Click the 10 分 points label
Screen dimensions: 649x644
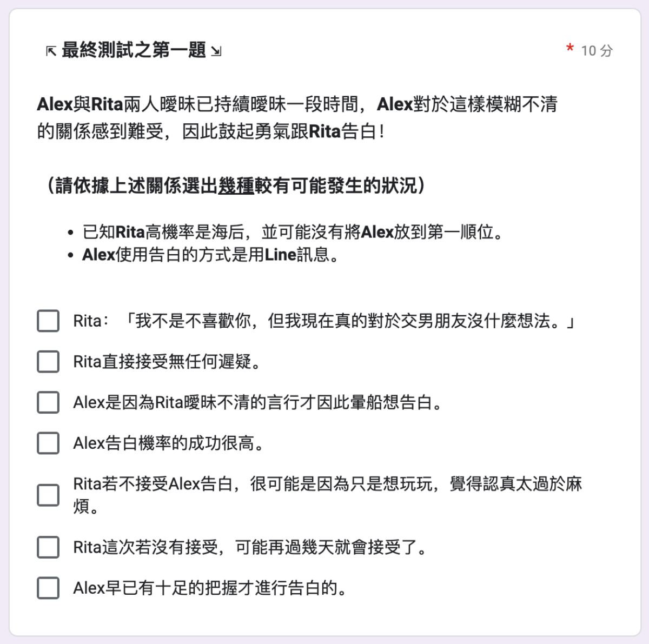point(597,51)
